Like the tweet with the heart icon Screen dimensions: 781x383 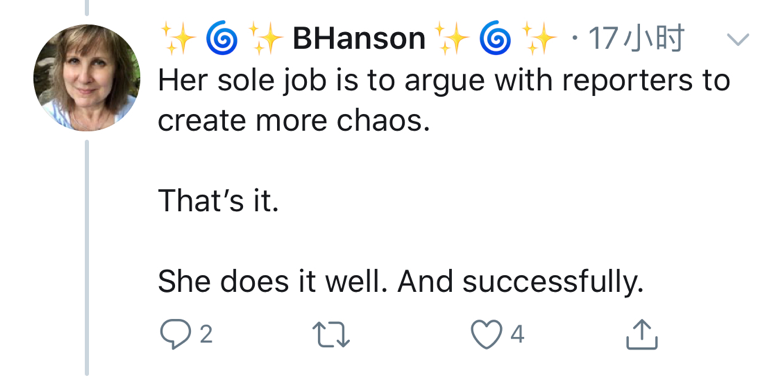[487, 334]
